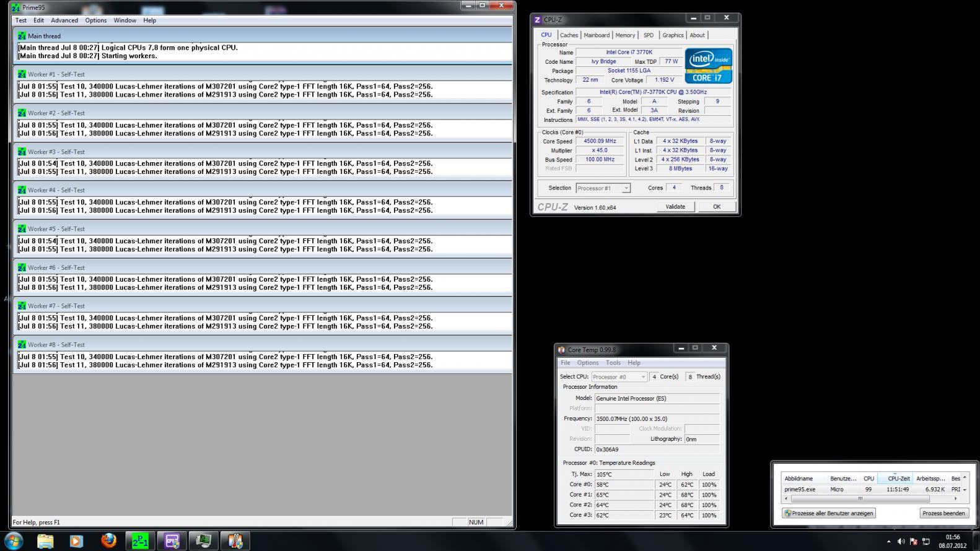Open Core Temp Select CPU dropdown
Screen dimensions: 980x551
pyautogui.click(x=619, y=376)
